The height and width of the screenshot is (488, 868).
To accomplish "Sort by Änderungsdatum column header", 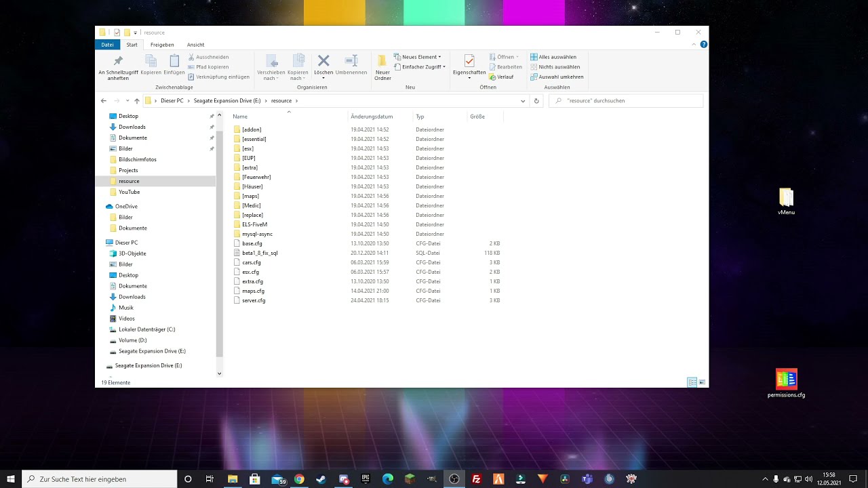I will (372, 117).
